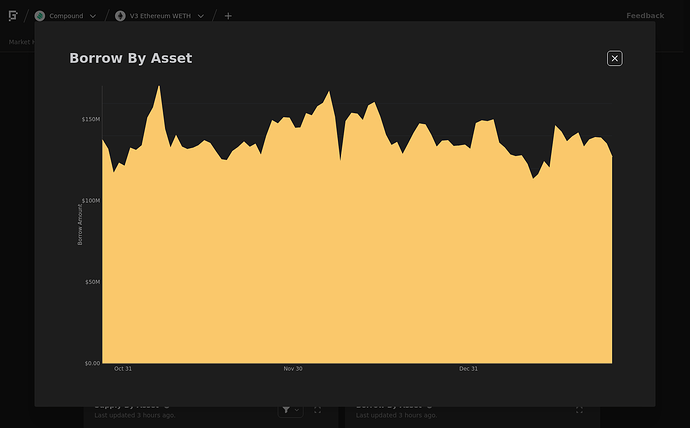Click the Ethereum diamond icon
This screenshot has height=428, width=690.
pos(120,16)
